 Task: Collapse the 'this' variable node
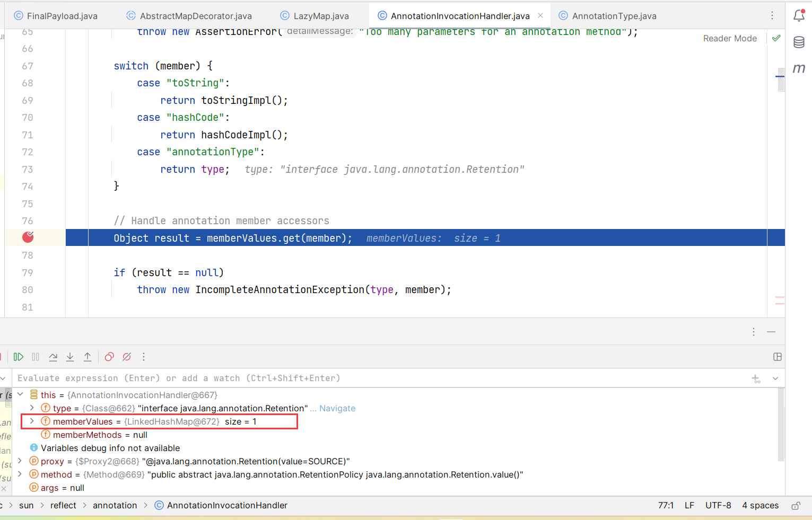20,395
